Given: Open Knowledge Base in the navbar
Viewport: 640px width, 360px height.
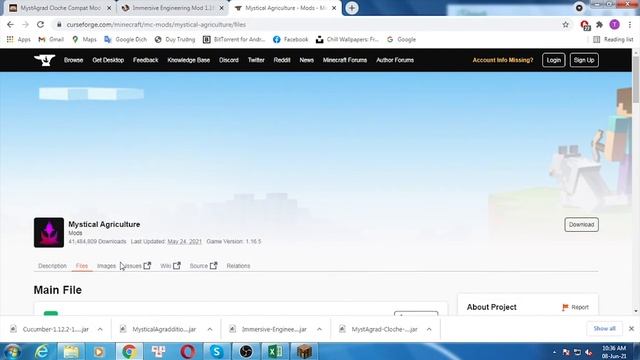Looking at the screenshot, I should tap(189, 60).
